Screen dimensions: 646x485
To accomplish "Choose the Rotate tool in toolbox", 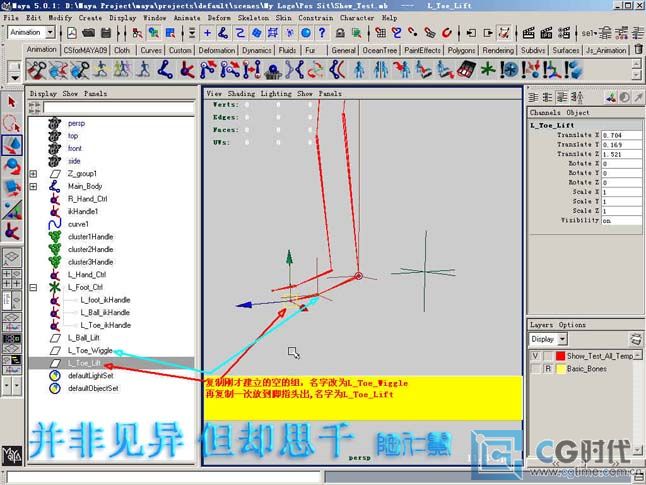I will (x=12, y=166).
